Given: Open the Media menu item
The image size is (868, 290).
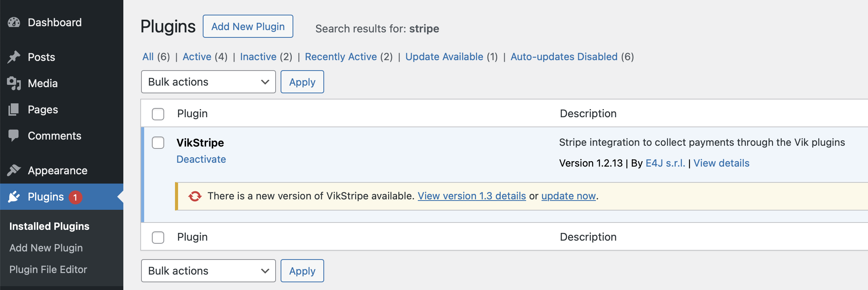Looking at the screenshot, I should pyautogui.click(x=62, y=83).
